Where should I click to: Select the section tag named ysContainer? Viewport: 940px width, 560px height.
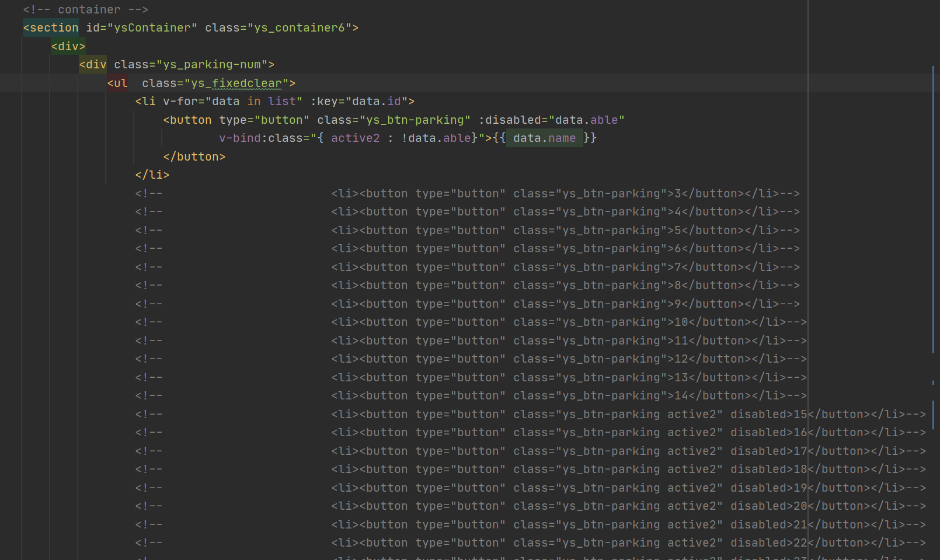pos(51,27)
